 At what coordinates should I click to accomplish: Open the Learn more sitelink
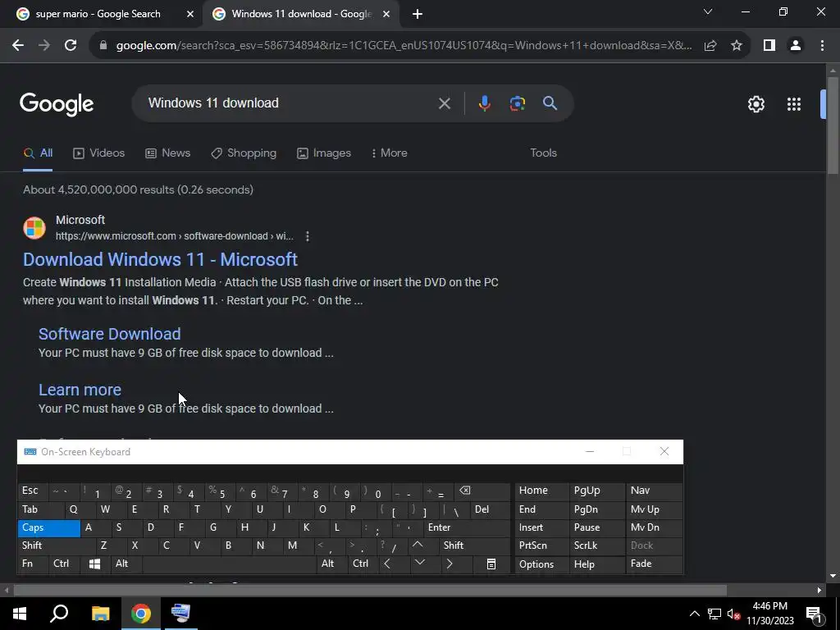pos(80,390)
